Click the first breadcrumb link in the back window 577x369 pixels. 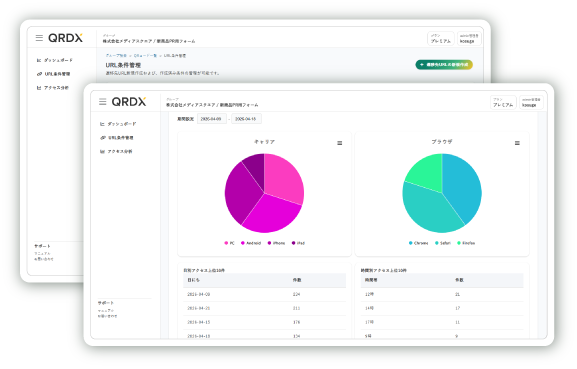pos(116,56)
